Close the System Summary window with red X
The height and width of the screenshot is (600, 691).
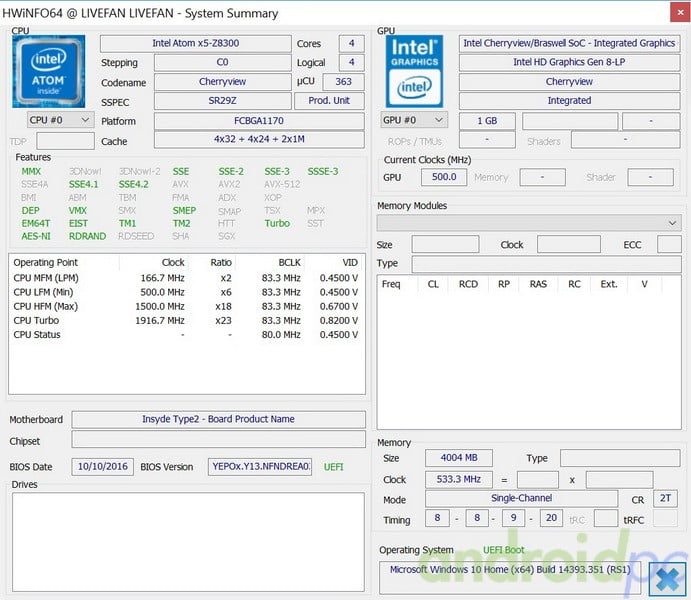[x=680, y=13]
